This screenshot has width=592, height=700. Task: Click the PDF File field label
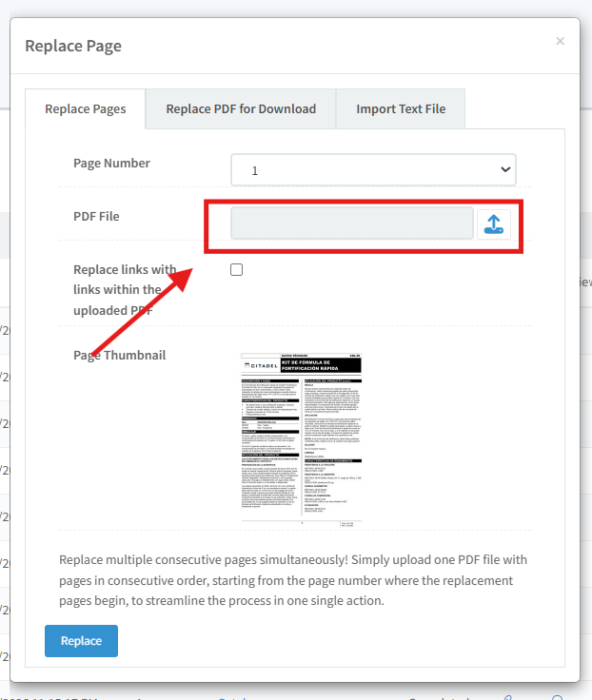[x=96, y=216]
